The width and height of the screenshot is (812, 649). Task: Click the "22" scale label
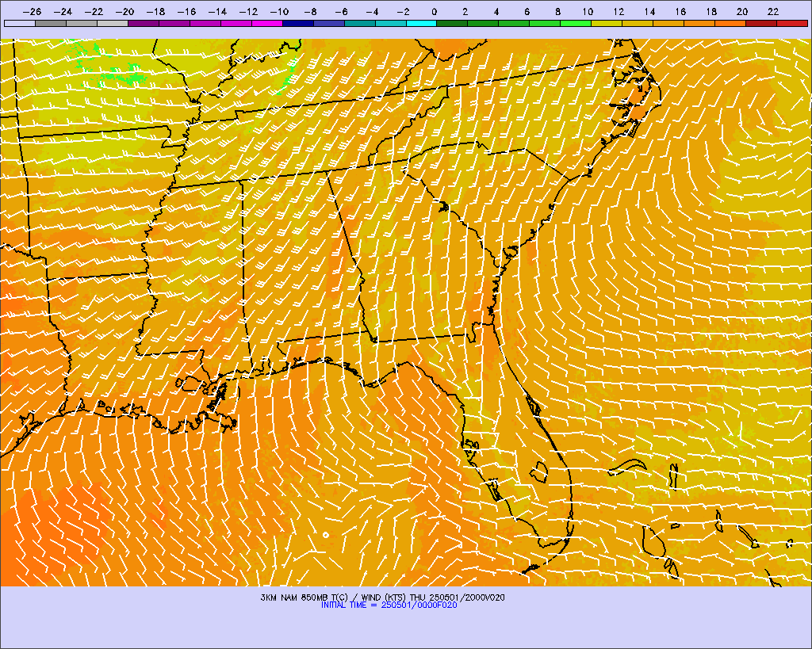(772, 12)
